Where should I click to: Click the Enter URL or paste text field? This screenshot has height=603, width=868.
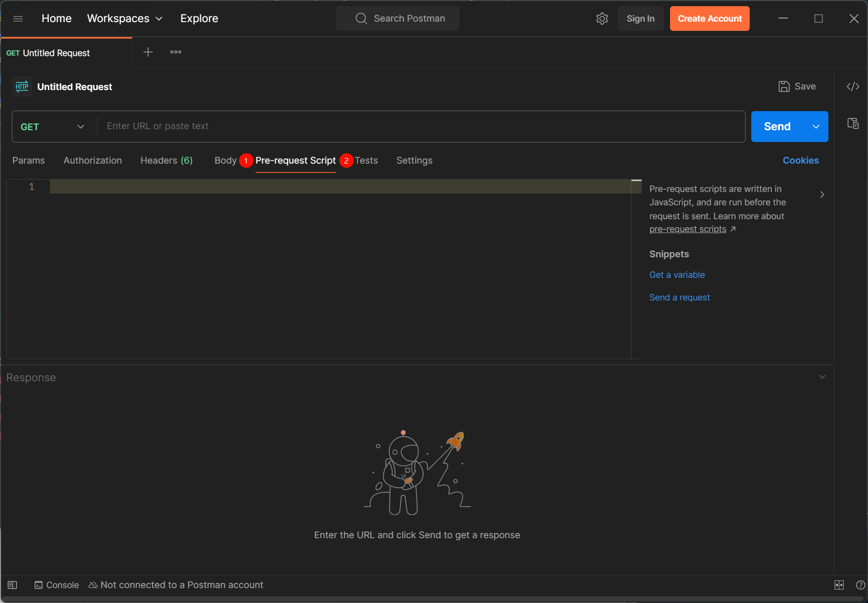coord(421,127)
